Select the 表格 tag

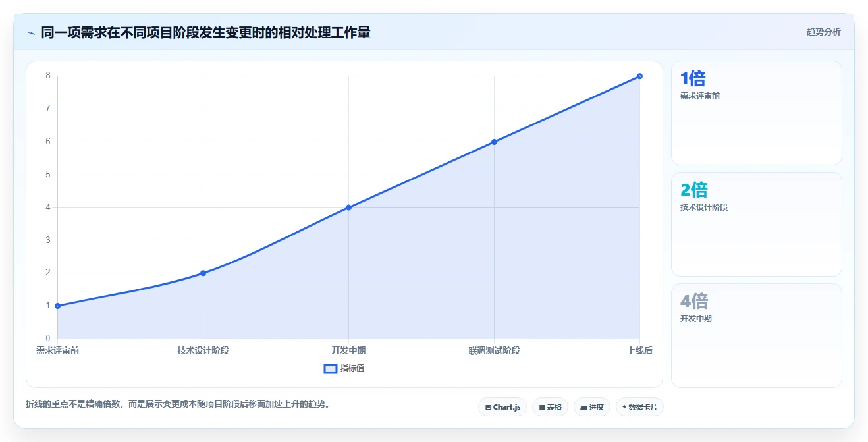click(550, 407)
